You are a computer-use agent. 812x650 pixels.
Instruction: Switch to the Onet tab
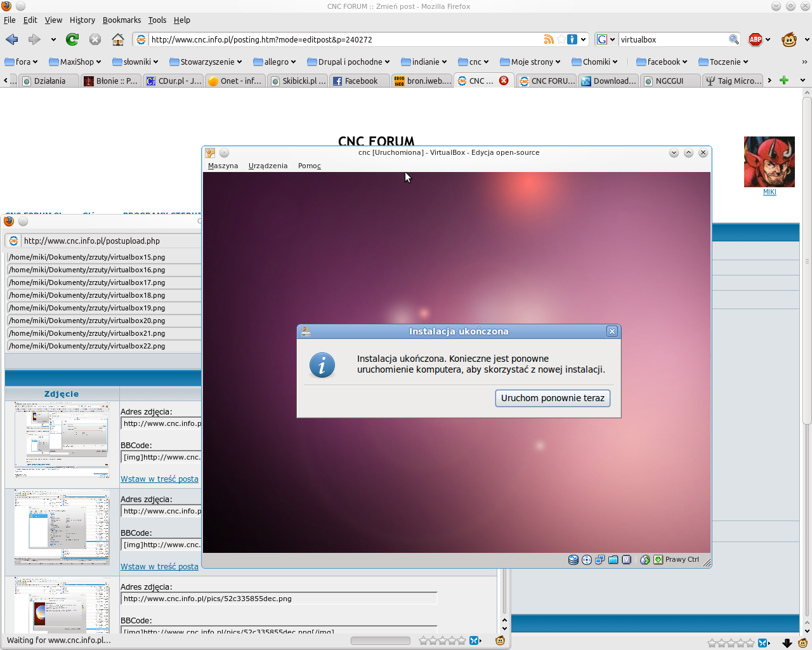(235, 81)
